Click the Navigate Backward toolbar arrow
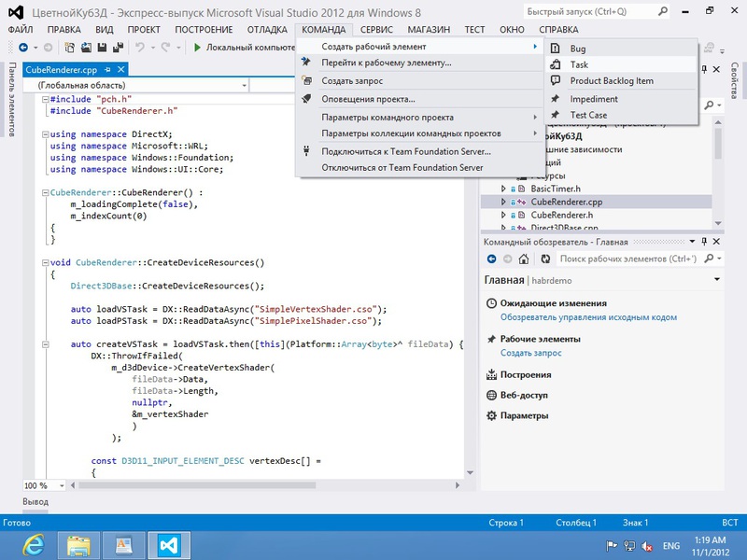This screenshot has height=560, width=747. [x=22, y=48]
